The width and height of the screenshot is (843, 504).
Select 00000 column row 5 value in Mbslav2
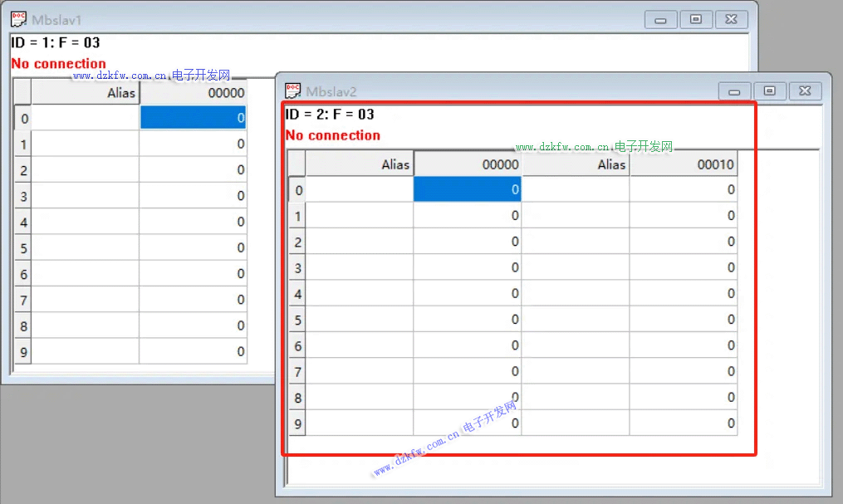(x=468, y=319)
